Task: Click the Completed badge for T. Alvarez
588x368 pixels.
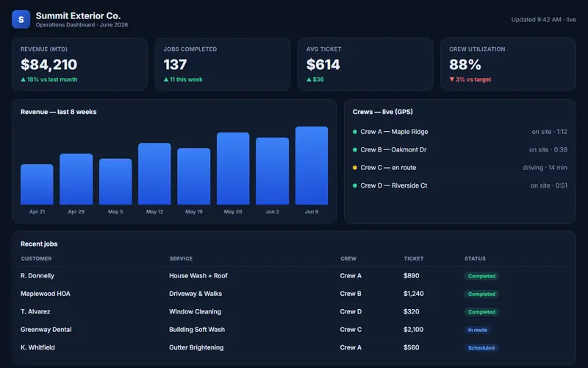Action: [481, 312]
